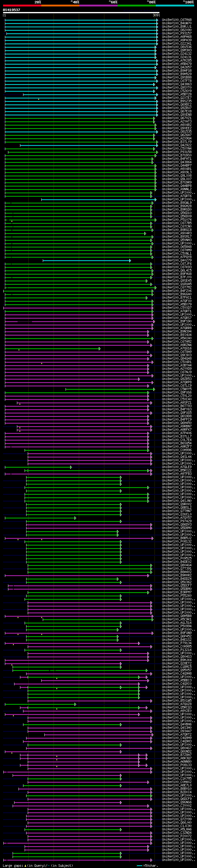Click hit label UniRef100_Q9ZR53
This screenshot has height=868, width=197.
tap(177, 379)
